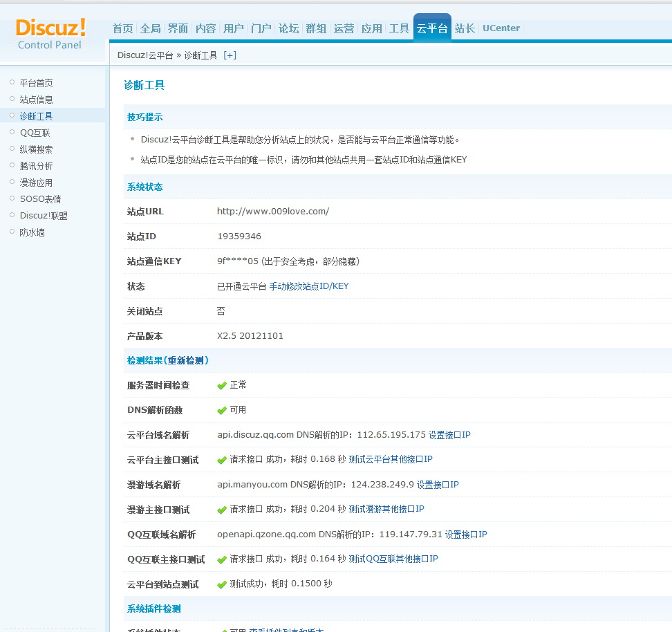The height and width of the screenshot is (632, 672).
Task: Click the 技巧提示 section header
Action: click(145, 117)
